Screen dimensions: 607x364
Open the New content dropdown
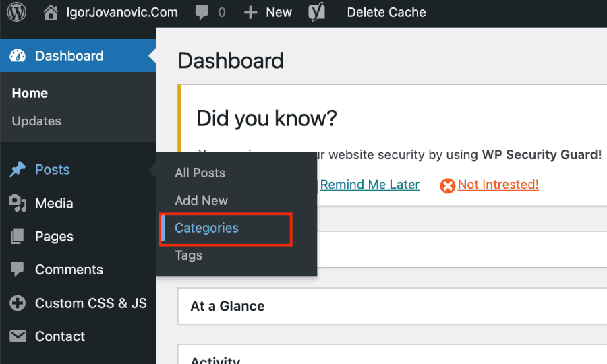pos(268,12)
